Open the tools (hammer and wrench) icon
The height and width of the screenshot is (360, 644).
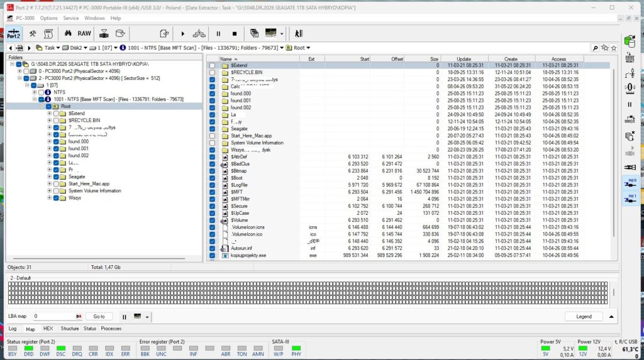click(x=32, y=33)
